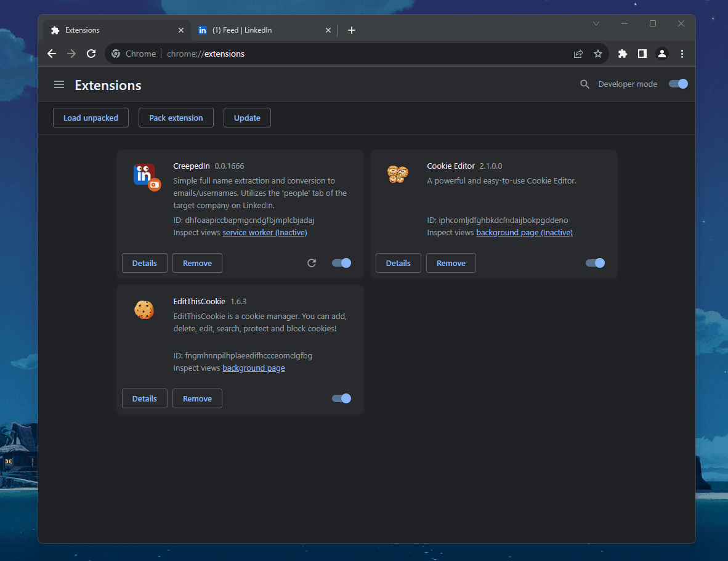
Task: Click the Chrome site info icon
Action: click(x=116, y=54)
